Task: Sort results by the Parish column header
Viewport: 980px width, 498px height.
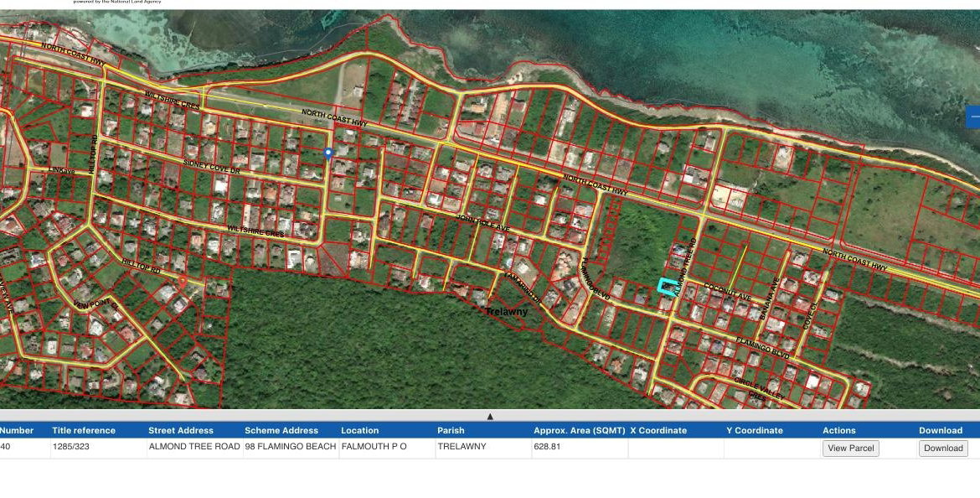Action: click(x=451, y=430)
